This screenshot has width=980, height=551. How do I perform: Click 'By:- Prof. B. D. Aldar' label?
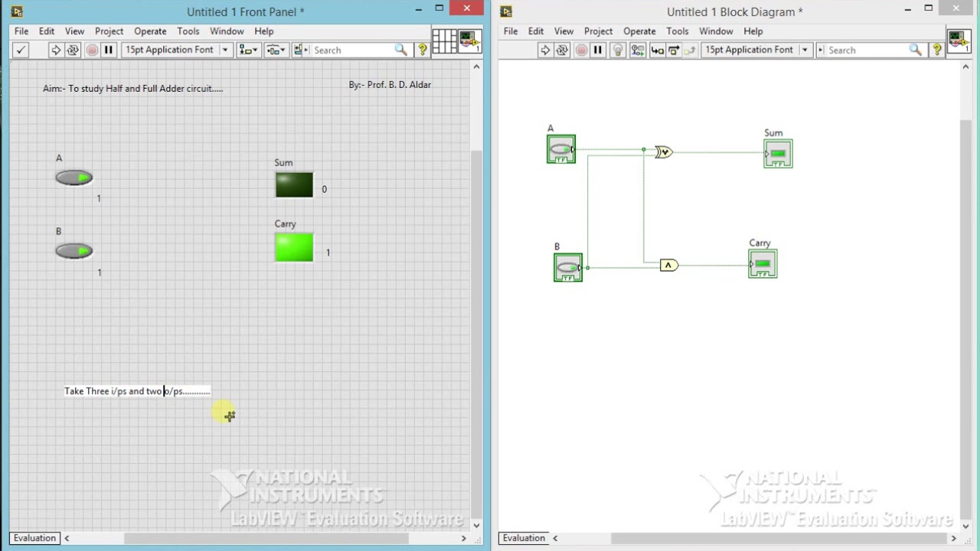tap(390, 85)
